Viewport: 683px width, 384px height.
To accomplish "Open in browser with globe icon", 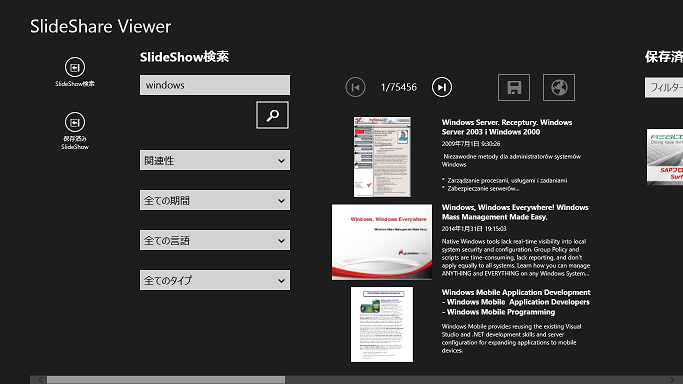I will [559, 88].
